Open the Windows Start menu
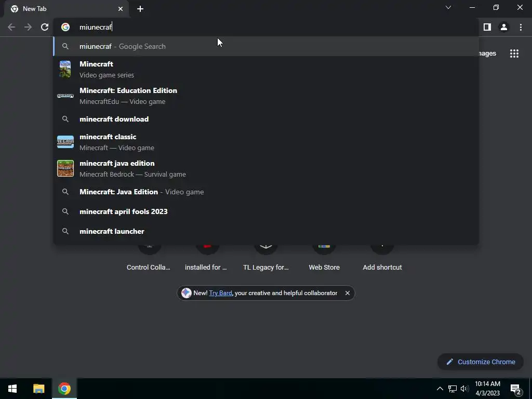Image resolution: width=532 pixels, height=399 pixels. [x=12, y=389]
